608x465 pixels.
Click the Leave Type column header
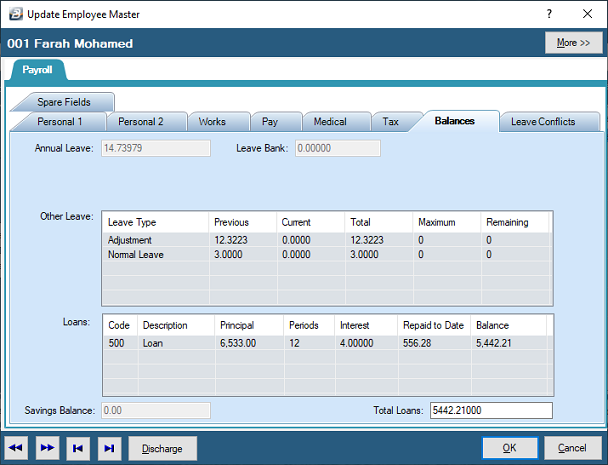coord(155,222)
